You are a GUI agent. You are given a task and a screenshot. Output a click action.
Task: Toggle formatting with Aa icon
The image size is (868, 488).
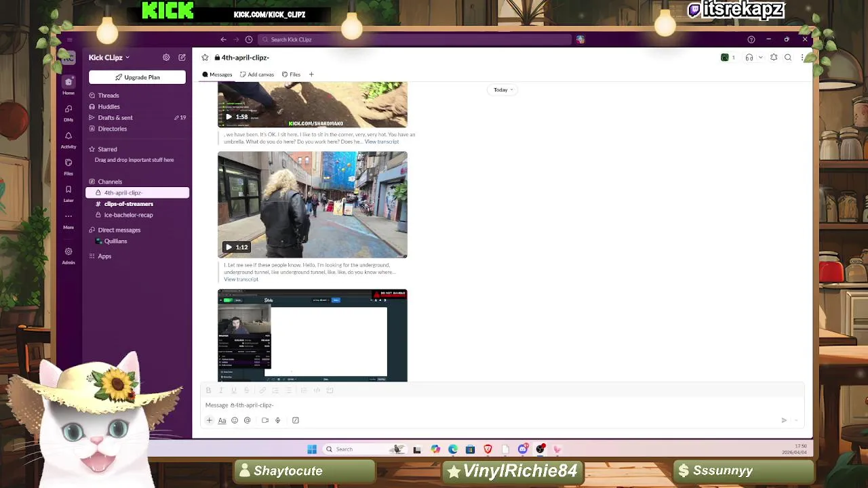pos(222,420)
